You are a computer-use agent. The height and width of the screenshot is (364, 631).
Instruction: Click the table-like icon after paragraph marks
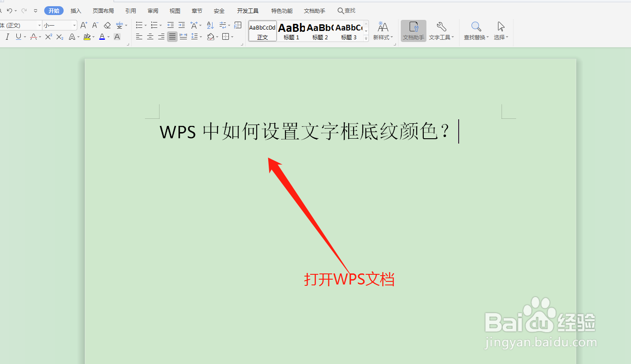click(x=238, y=25)
